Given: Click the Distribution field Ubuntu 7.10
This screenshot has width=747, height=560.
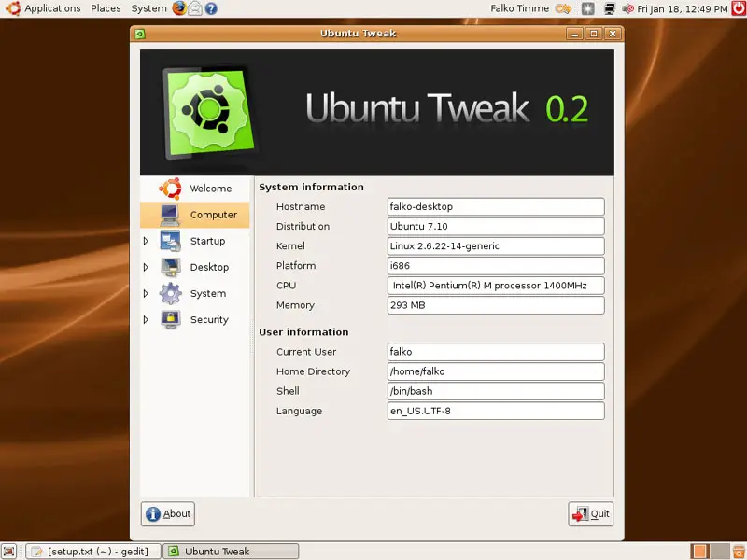Looking at the screenshot, I should (496, 226).
